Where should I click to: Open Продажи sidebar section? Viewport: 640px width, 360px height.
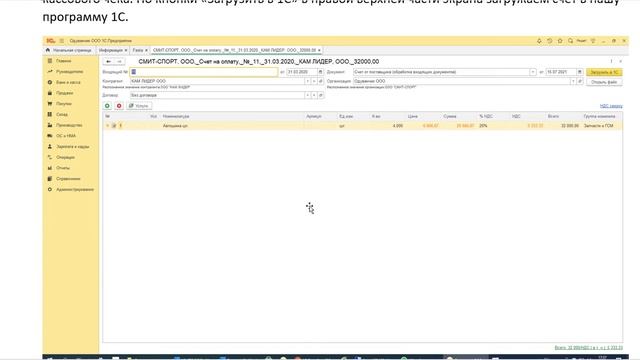[x=64, y=93]
